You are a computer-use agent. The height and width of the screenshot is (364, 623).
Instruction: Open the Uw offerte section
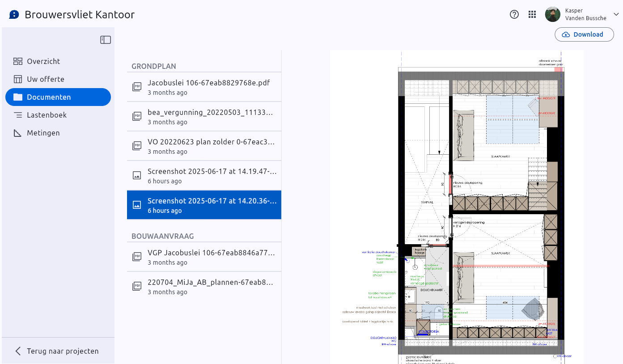click(x=46, y=79)
